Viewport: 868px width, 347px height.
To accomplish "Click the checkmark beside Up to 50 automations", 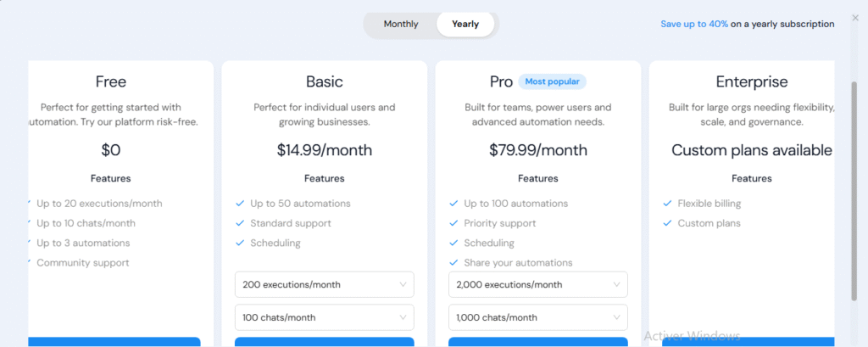I will coord(240,204).
